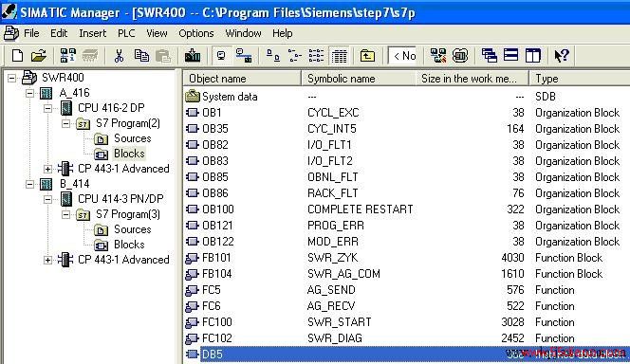Select the FC100 function icon

[x=192, y=322]
